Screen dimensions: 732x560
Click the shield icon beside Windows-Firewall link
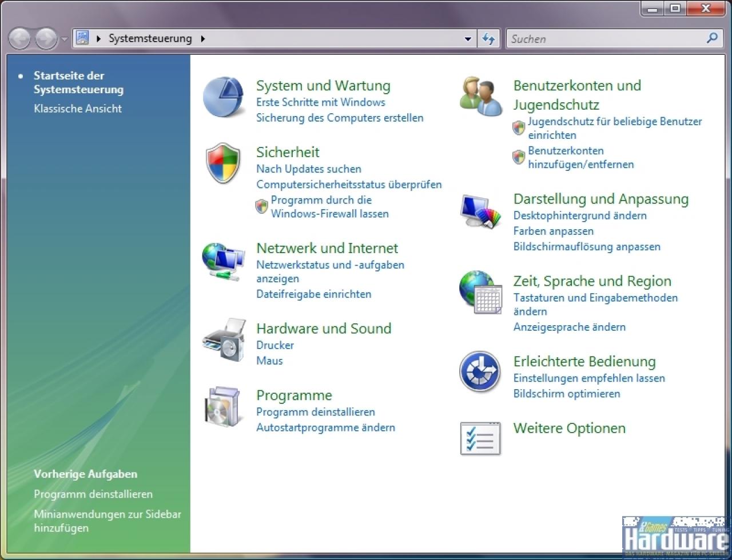click(262, 207)
